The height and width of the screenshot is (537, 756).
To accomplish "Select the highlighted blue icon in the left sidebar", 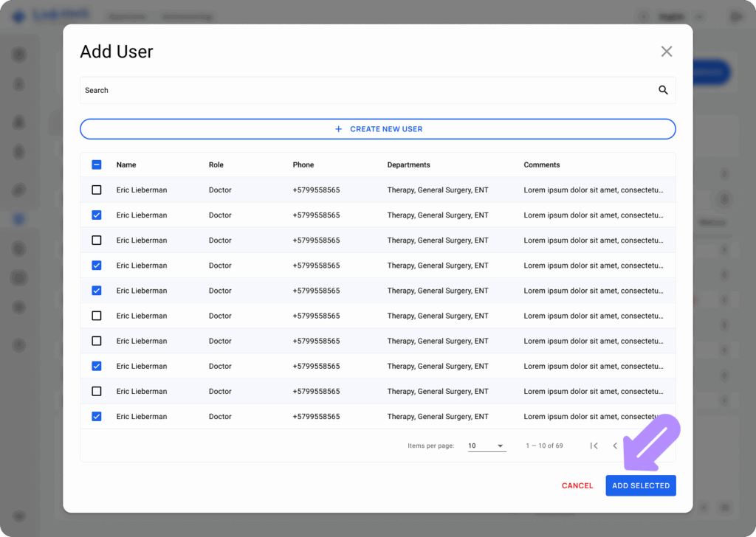I will (x=20, y=218).
